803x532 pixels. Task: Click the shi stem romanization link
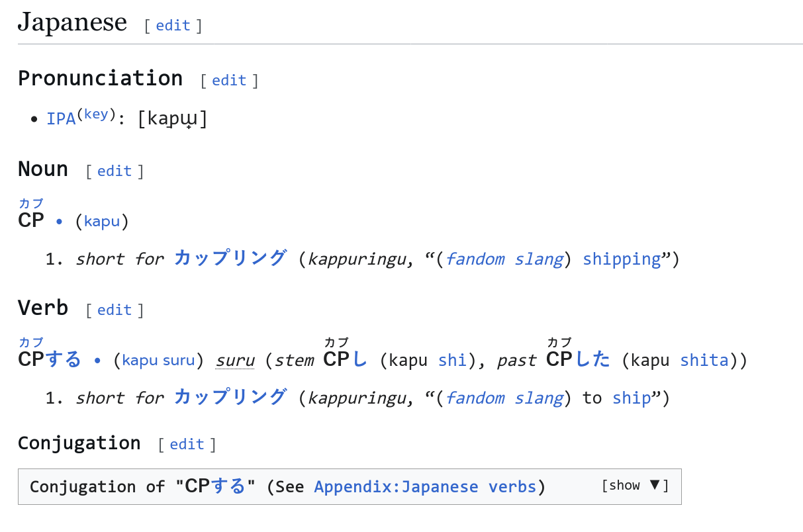(x=451, y=361)
